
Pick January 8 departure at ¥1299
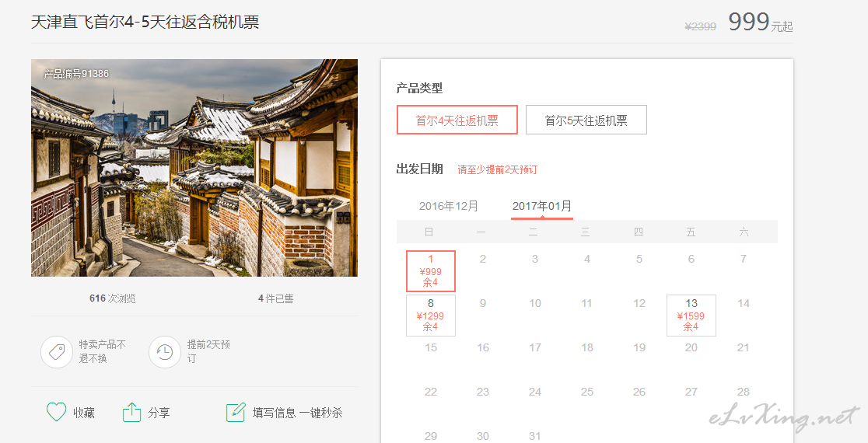(x=431, y=316)
